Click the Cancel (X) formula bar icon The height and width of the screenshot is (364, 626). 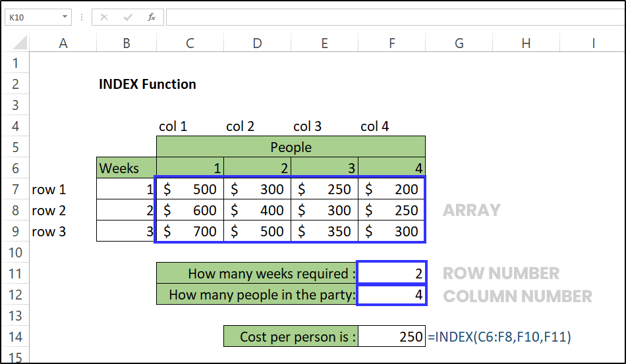point(104,17)
